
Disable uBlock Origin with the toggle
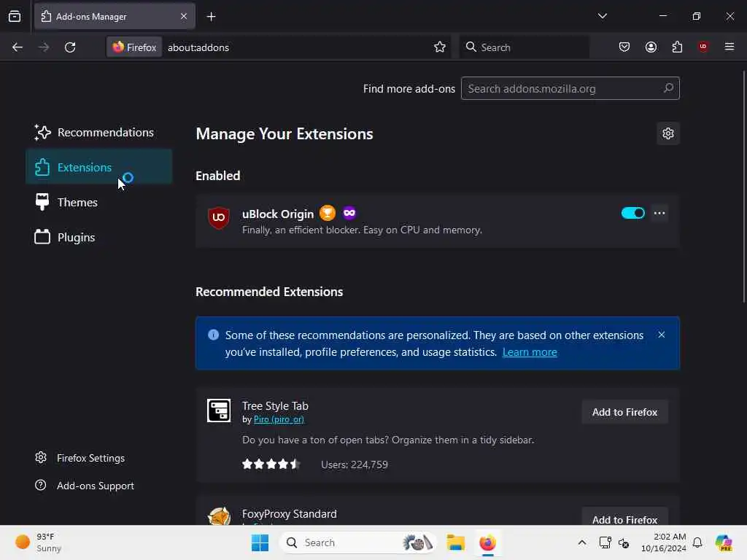tap(632, 213)
